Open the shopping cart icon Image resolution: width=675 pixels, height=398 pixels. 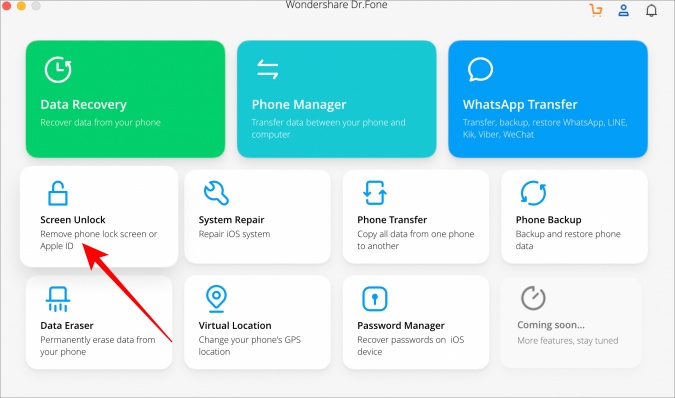[596, 10]
